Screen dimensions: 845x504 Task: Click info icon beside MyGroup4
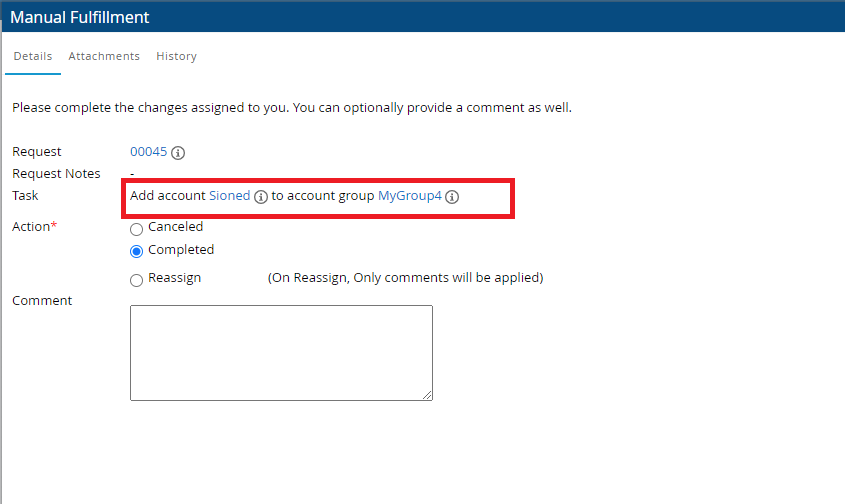point(452,197)
